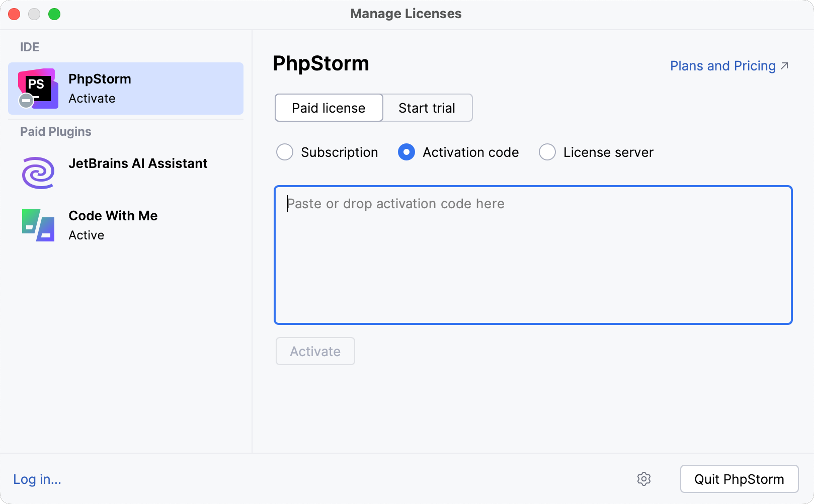Click the Log in link
The height and width of the screenshot is (504, 814).
click(36, 479)
